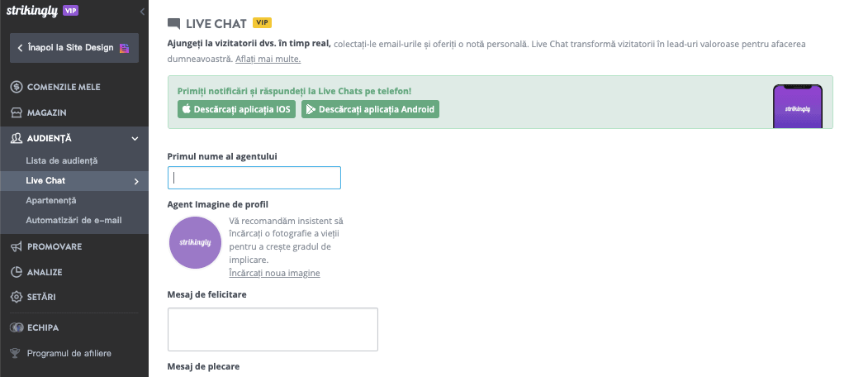Viewport: 868px width, 377px height.
Task: Click the purple Strikingly profile avatar
Action: pyautogui.click(x=196, y=243)
